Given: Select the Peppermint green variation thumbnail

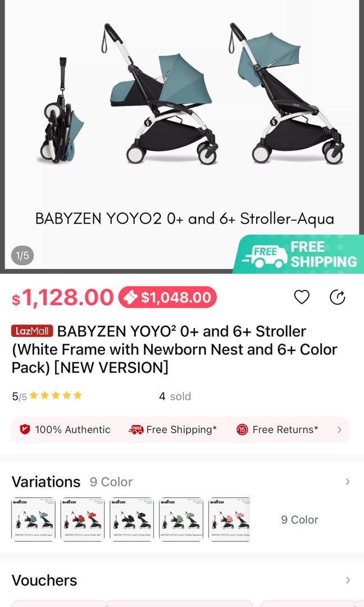Looking at the screenshot, I should coord(181,519).
